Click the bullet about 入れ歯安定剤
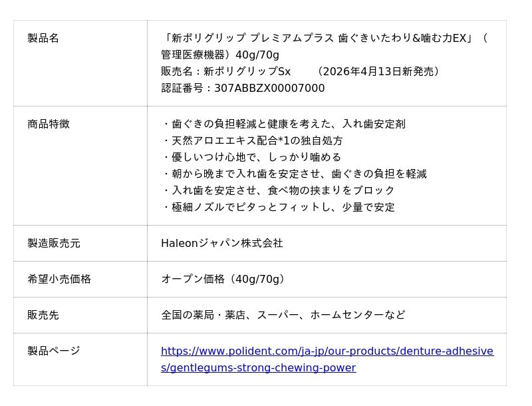Viewport: 532px width, 406px height. coord(283,124)
